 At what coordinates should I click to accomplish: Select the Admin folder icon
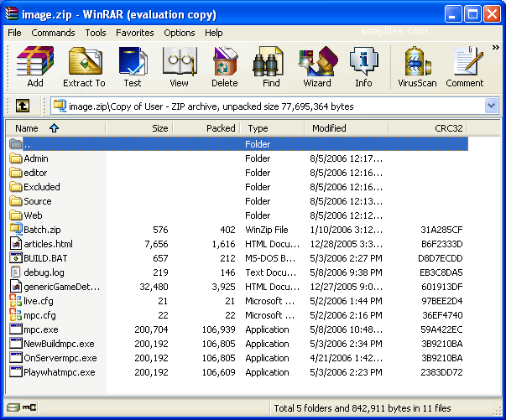[x=15, y=158]
